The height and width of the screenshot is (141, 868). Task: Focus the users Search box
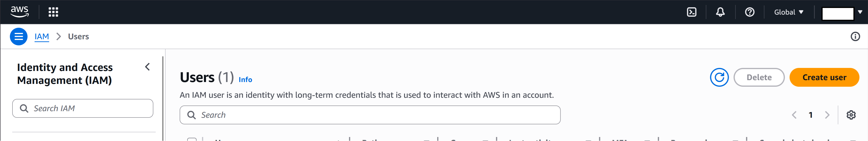(x=370, y=115)
